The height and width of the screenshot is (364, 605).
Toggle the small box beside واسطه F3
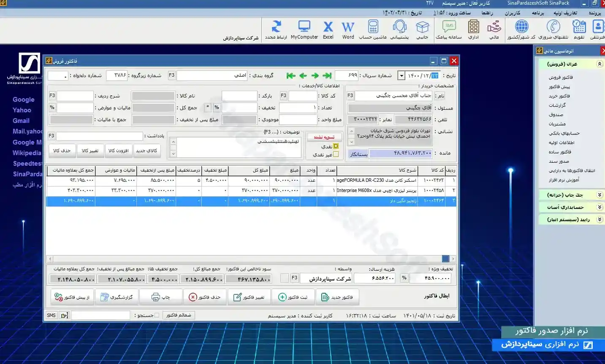tap(285, 278)
